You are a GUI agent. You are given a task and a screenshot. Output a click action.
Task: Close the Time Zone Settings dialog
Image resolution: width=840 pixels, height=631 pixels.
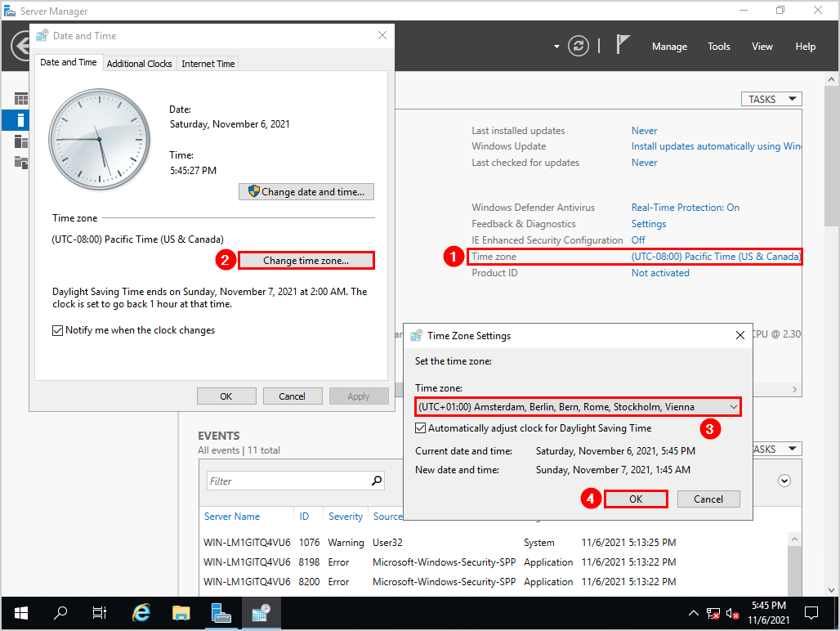(x=740, y=335)
